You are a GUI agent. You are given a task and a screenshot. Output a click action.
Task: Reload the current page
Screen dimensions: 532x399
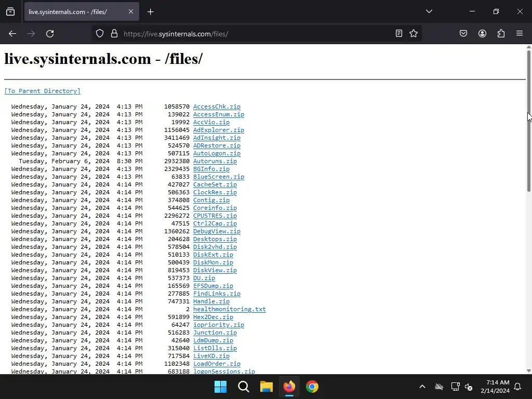coord(50,34)
